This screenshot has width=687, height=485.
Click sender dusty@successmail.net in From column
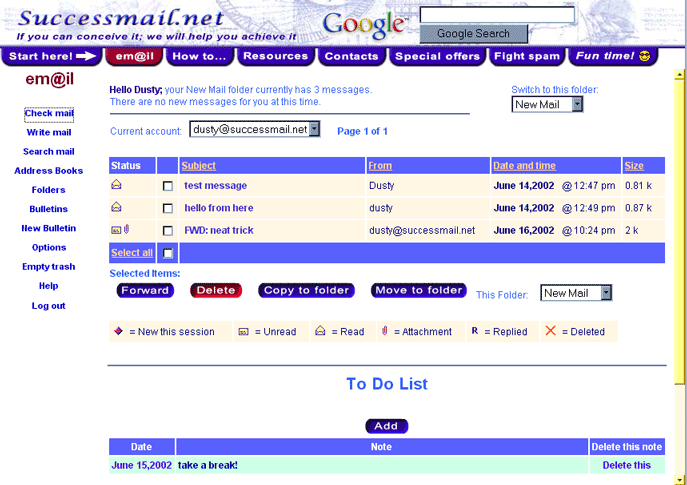point(422,230)
